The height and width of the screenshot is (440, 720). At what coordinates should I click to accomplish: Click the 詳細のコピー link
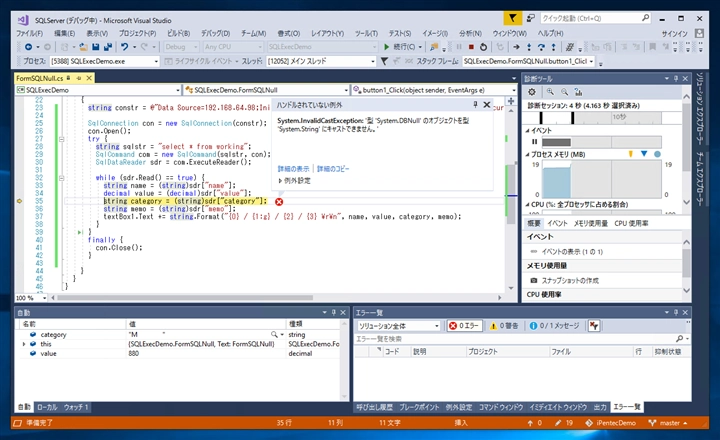point(333,169)
